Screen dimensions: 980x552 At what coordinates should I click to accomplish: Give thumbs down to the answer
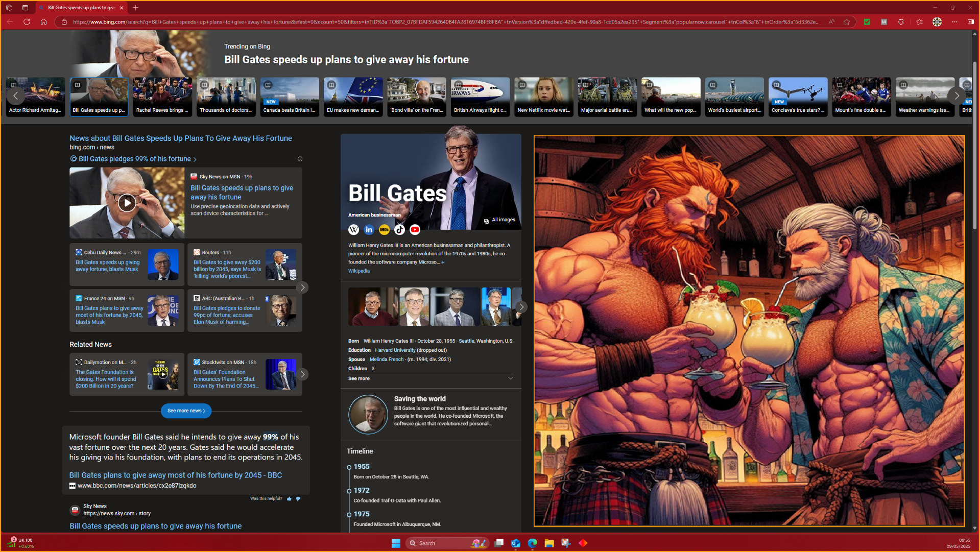point(298,498)
